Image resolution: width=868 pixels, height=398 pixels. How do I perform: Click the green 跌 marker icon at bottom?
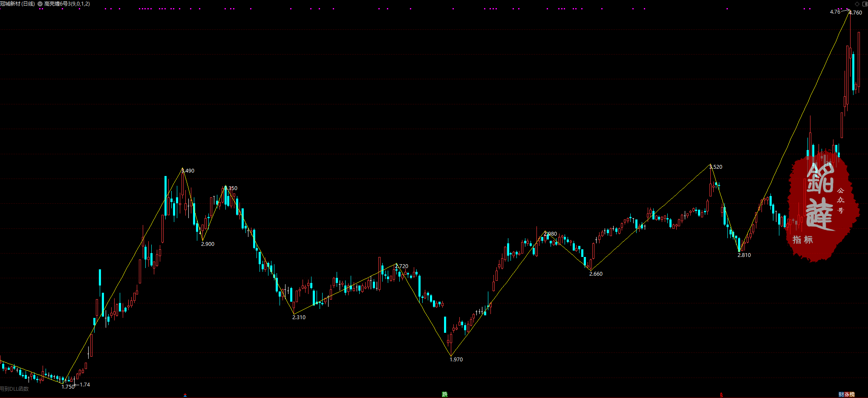(x=444, y=394)
